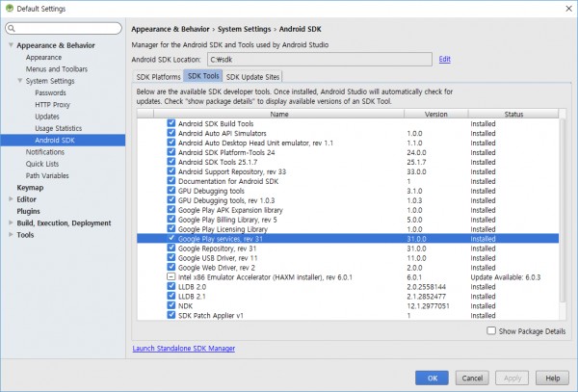Collapse Appearance & Behavior tree node
Image resolution: width=578 pixels, height=392 pixels.
pyautogui.click(x=11, y=45)
